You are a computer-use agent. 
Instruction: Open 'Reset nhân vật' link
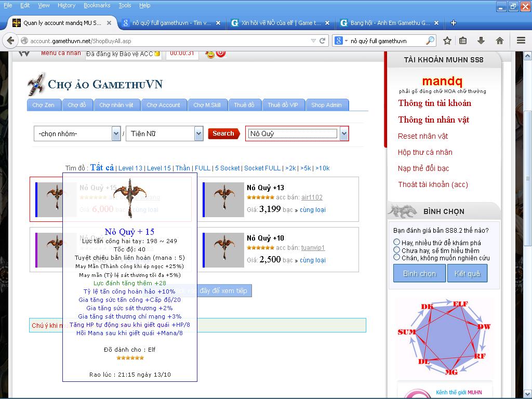[x=423, y=136]
